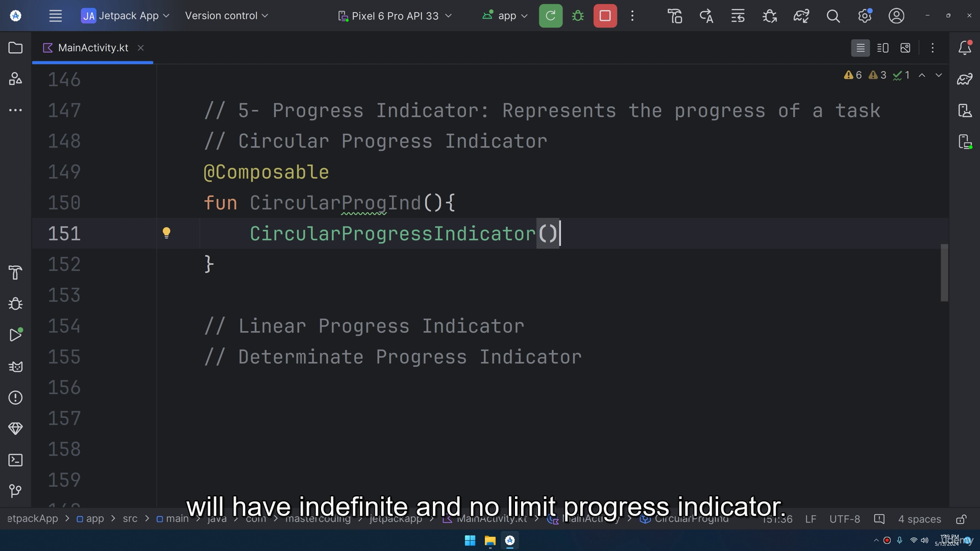Expand the Jetpack App project dropdown
The height and width of the screenshot is (551, 980).
126,16
